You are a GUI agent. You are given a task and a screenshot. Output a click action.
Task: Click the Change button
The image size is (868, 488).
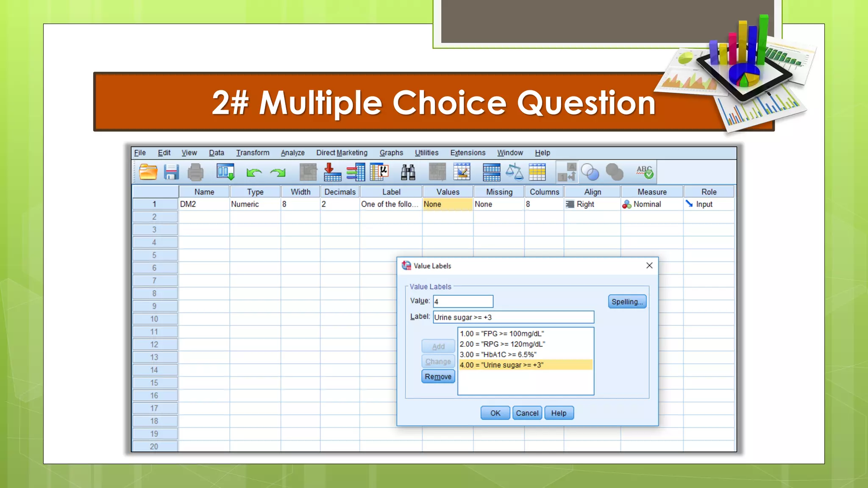[x=438, y=361]
